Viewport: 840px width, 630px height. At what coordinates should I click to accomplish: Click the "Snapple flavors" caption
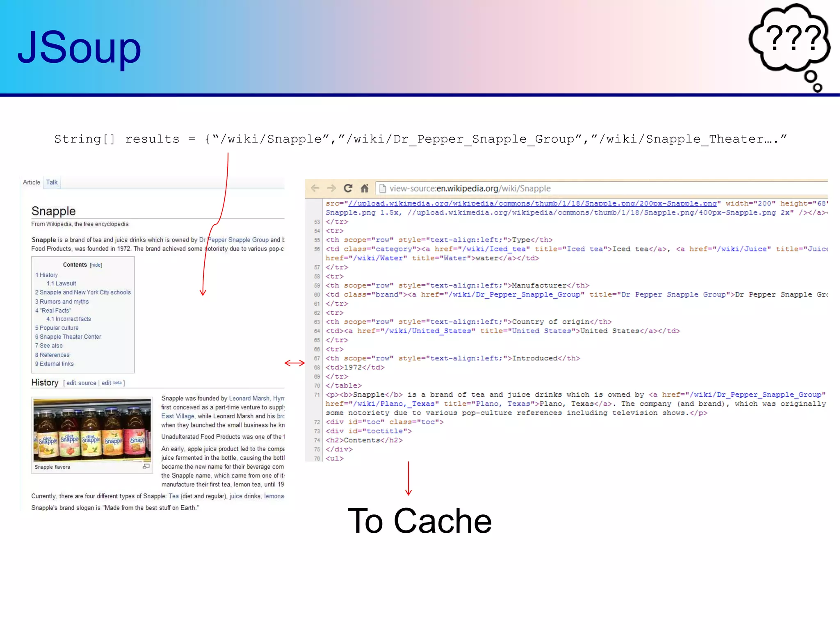52,467
